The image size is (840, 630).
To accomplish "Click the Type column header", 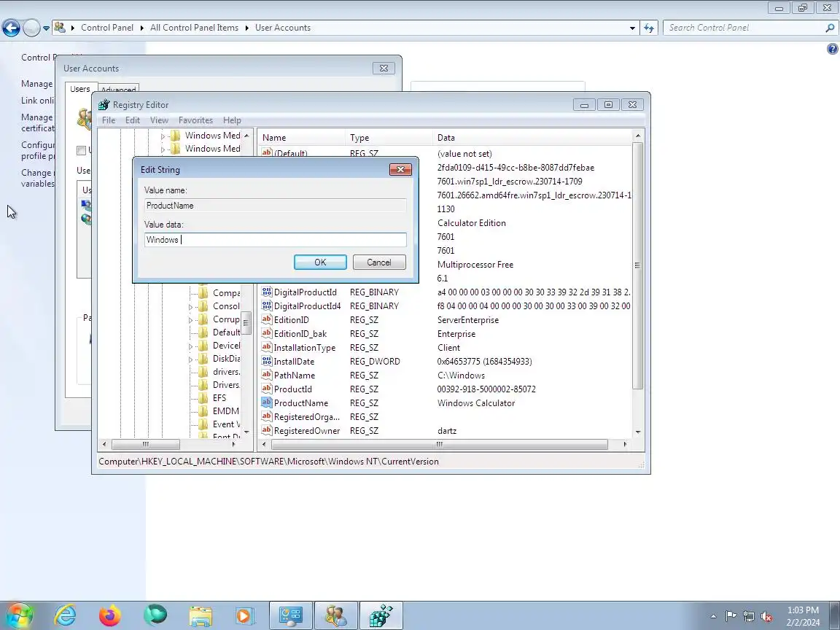I will pos(389,138).
